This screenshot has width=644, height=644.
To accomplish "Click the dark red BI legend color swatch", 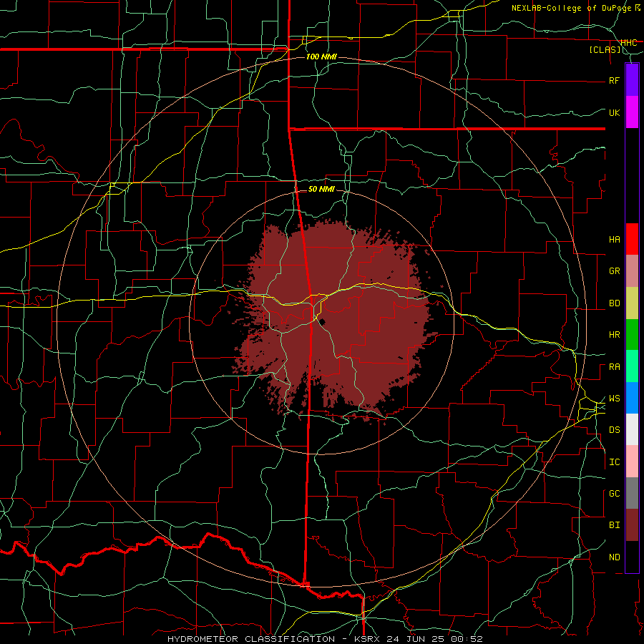I will [x=632, y=525].
